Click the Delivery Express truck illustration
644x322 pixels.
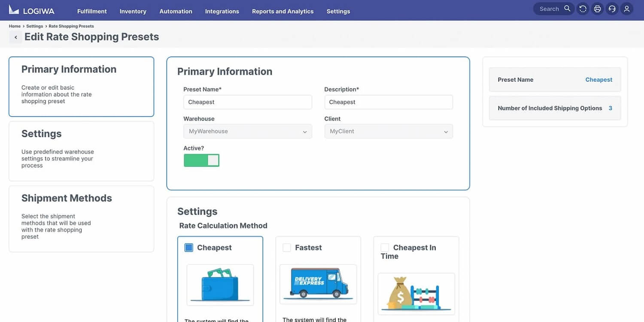pyautogui.click(x=318, y=284)
